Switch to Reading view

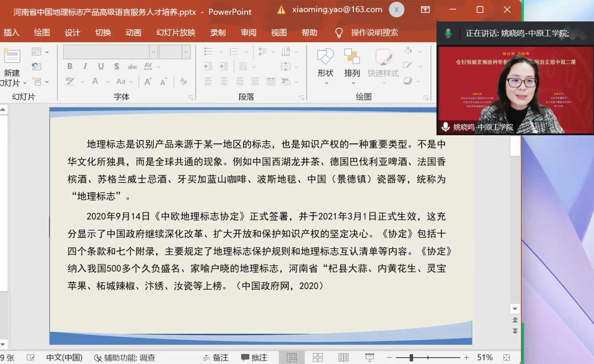[x=343, y=357]
